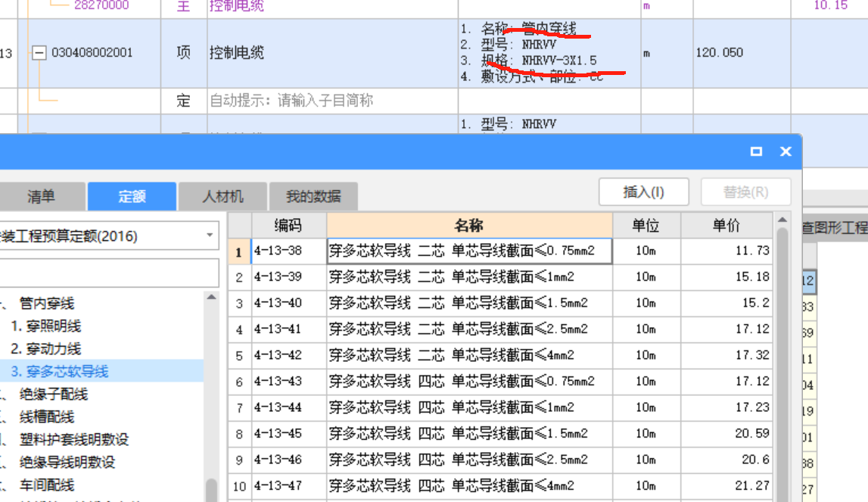Click the 插入(I) button
The height and width of the screenshot is (502, 868).
point(644,192)
